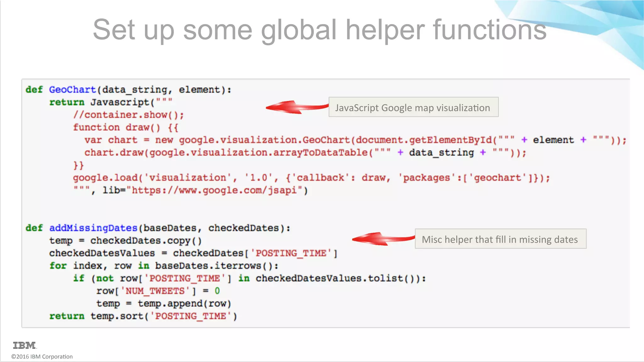
Task: Click the 'row['NUM_TWEETS'] = 0' code line
Action: click(x=158, y=291)
